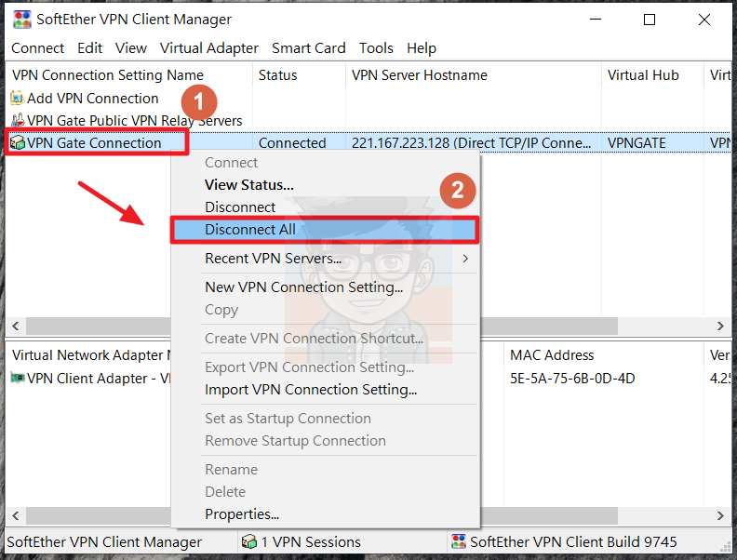Click the VPNGATE virtual hub cell

click(x=636, y=143)
